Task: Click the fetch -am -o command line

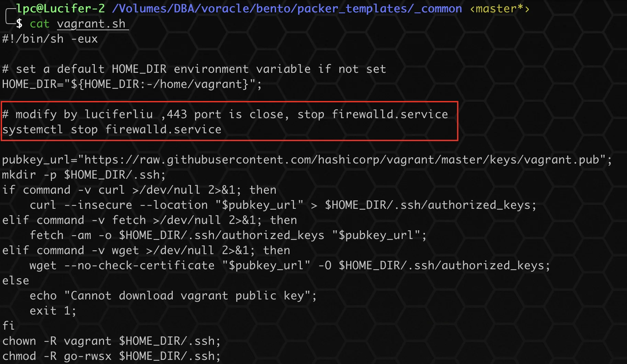Action: 228,235
